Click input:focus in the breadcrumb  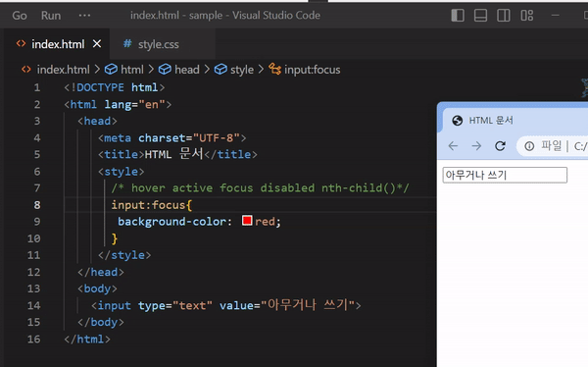tap(312, 70)
